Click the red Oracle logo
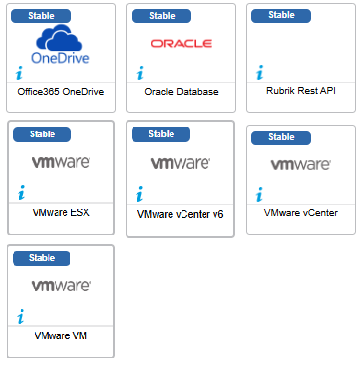The height and width of the screenshot is (367, 364). click(181, 44)
